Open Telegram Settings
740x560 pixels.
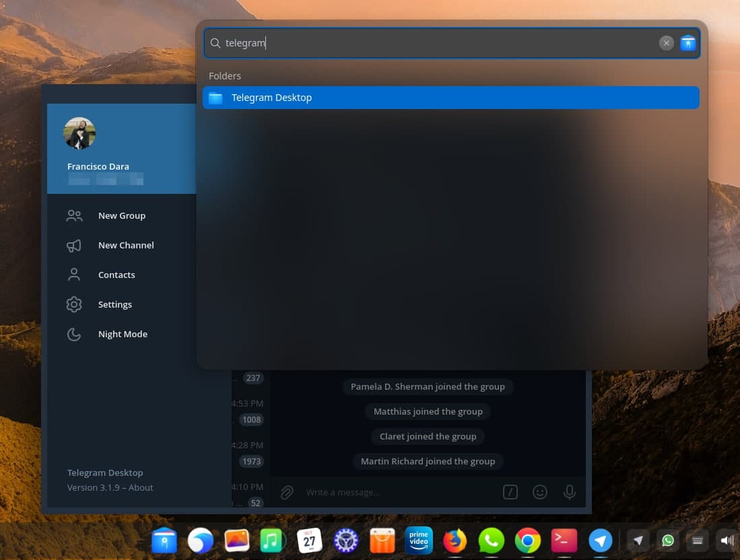pyautogui.click(x=114, y=304)
